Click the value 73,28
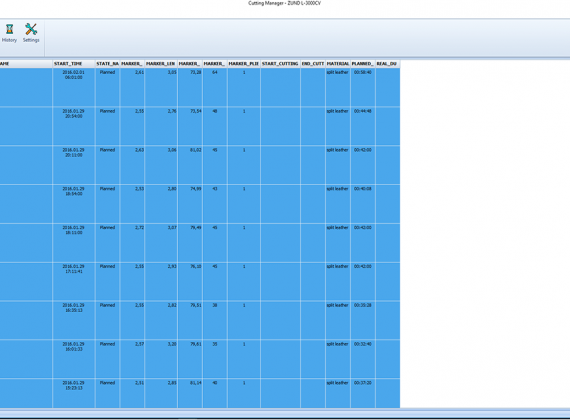The width and height of the screenshot is (570, 420). click(196, 72)
